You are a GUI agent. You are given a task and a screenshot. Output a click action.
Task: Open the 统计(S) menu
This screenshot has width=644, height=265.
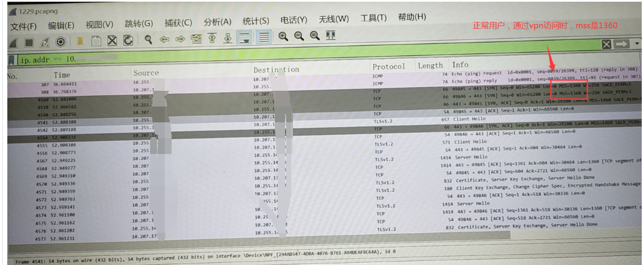(x=256, y=21)
